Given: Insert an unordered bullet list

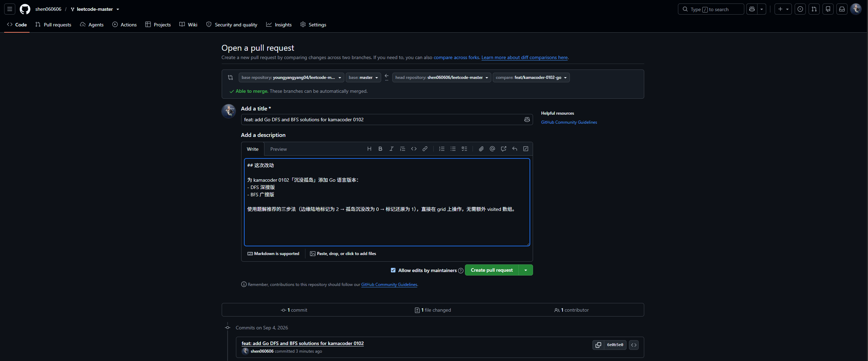Looking at the screenshot, I should 453,149.
